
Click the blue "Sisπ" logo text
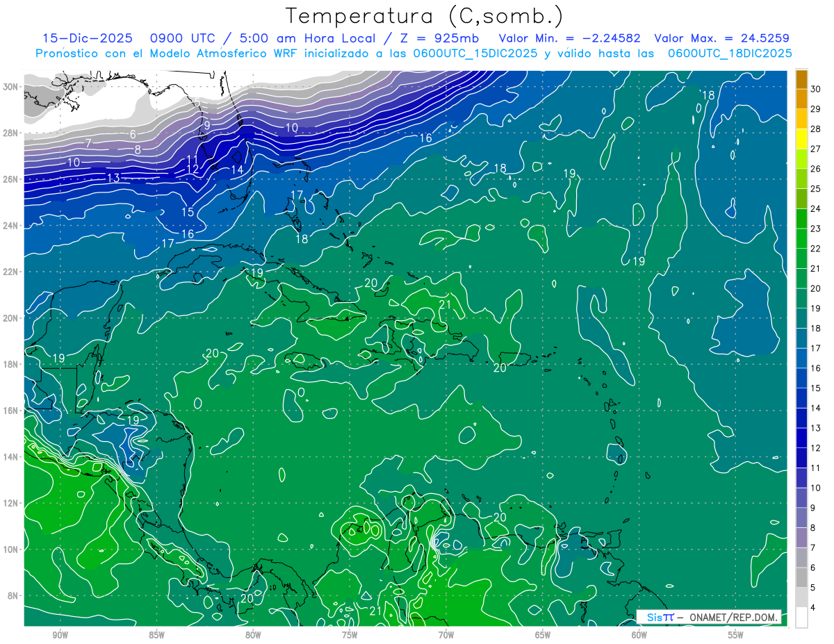point(660,617)
